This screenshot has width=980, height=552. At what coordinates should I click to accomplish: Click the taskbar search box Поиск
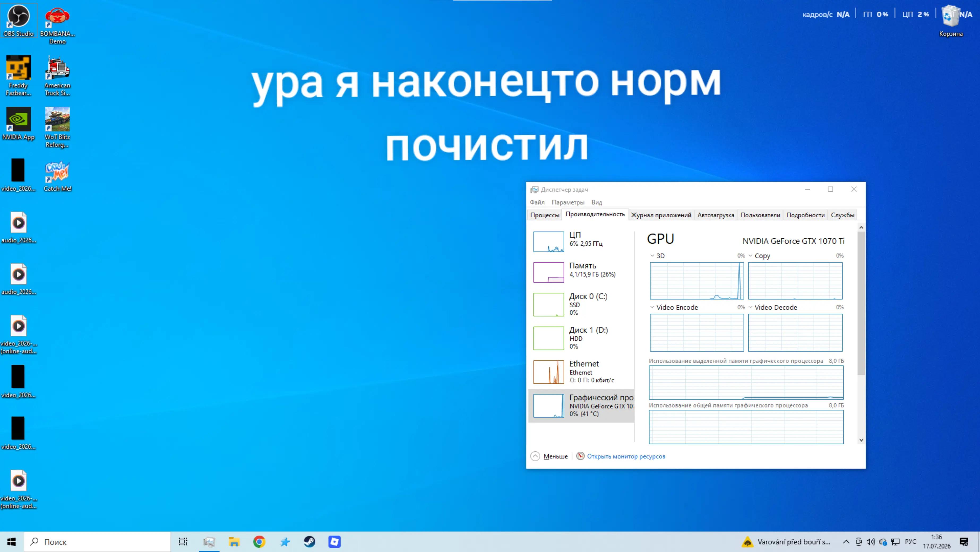click(98, 542)
